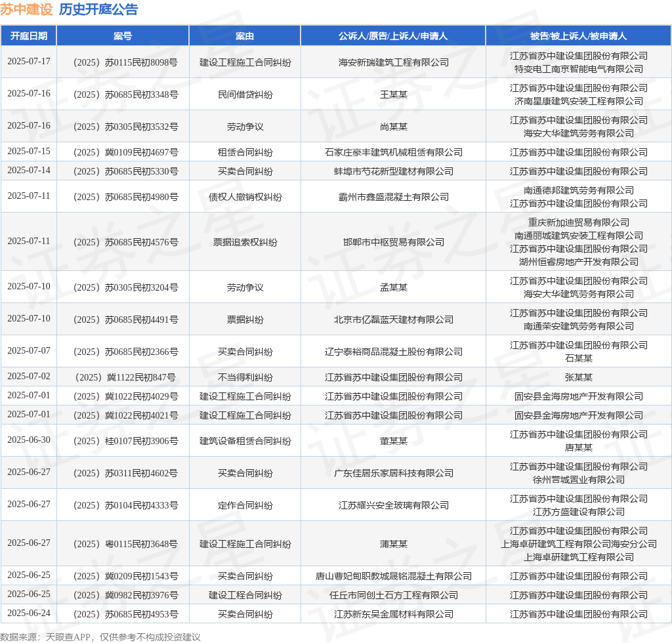Screen dimensions: 672x643
Task: Select case number (2025)苏0305民初3204号
Action: click(125, 287)
